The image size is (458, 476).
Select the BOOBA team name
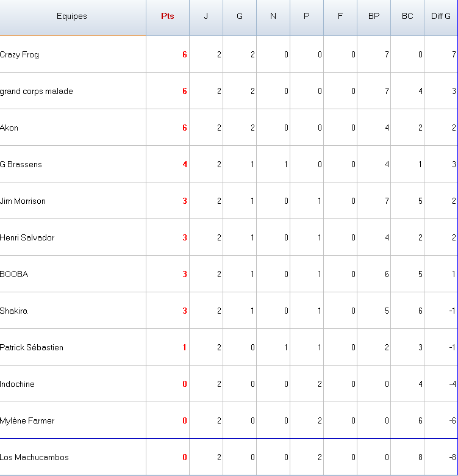point(14,275)
